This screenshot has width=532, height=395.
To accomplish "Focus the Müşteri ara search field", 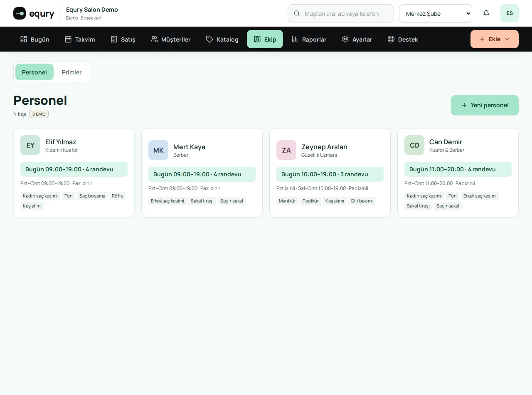I will [x=341, y=13].
